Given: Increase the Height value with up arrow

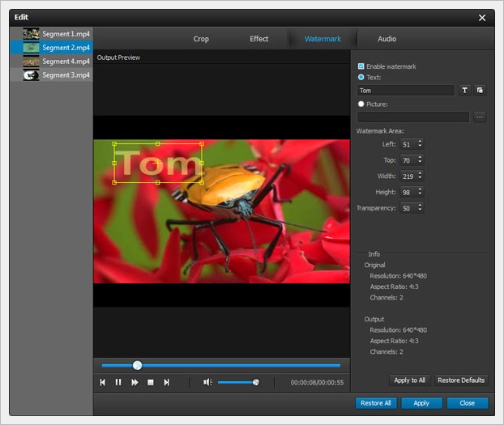Looking at the screenshot, I should pyautogui.click(x=420, y=189).
